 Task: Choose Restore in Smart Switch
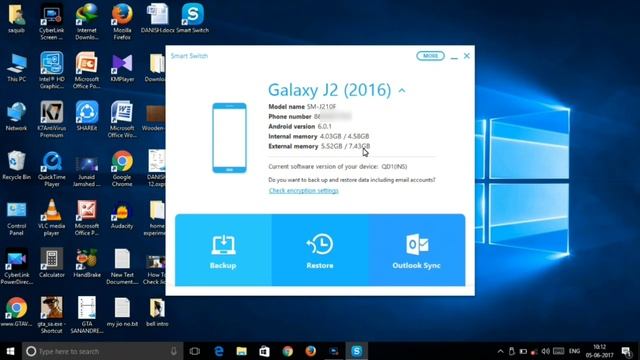point(320,250)
